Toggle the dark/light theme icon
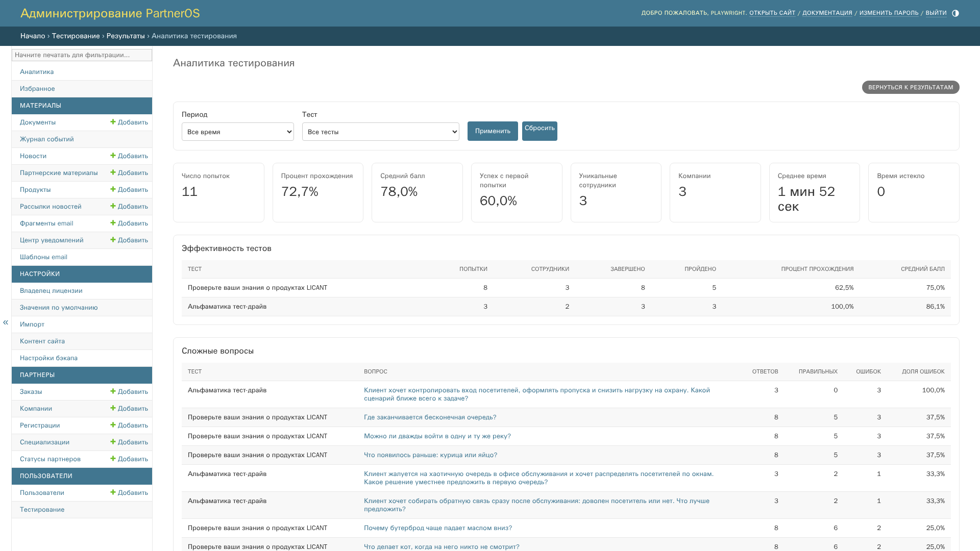 (955, 13)
